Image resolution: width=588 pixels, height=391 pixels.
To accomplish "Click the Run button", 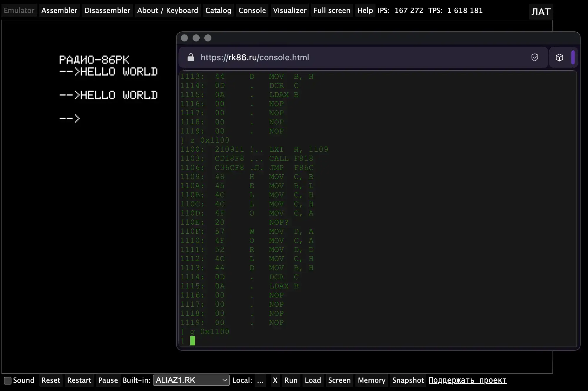I will point(291,380).
